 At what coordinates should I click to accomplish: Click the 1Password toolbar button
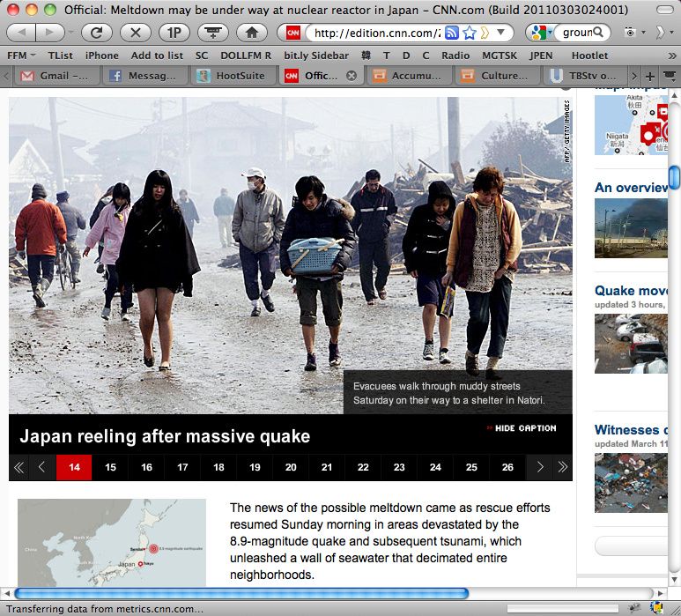174,33
